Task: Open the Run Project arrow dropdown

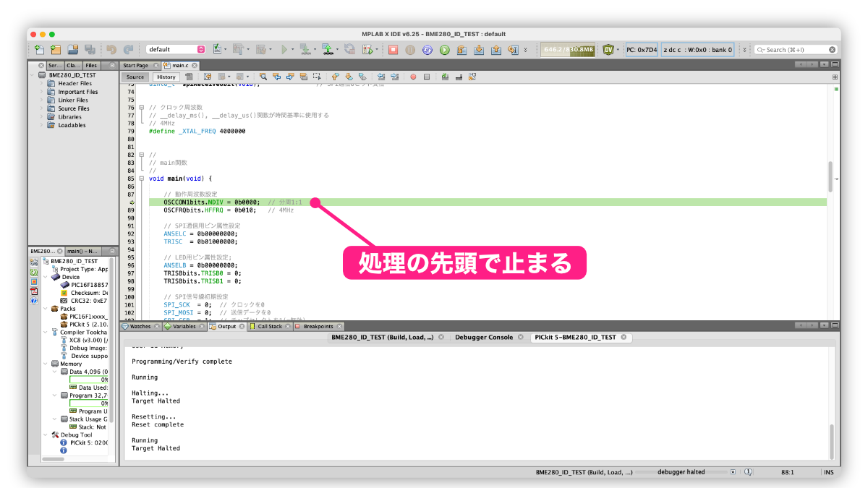Action: click(x=292, y=50)
